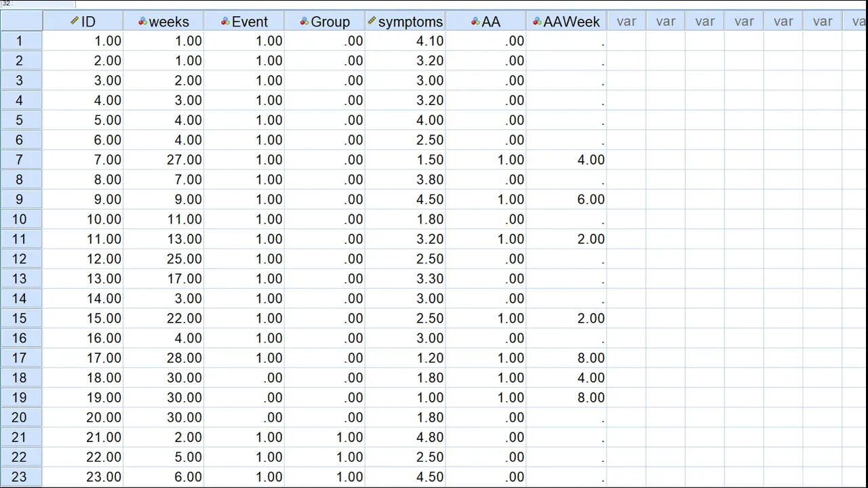Select row header 23
This screenshot has width=868, height=488.
[x=21, y=477]
